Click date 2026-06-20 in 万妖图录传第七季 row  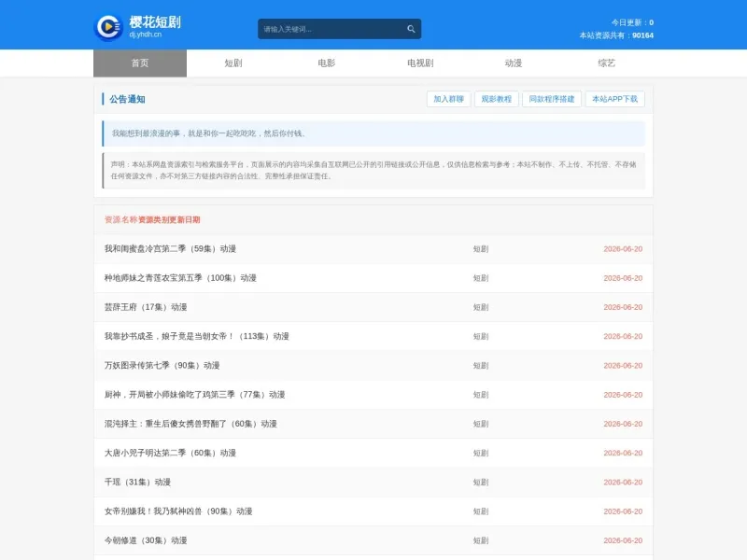tap(623, 365)
